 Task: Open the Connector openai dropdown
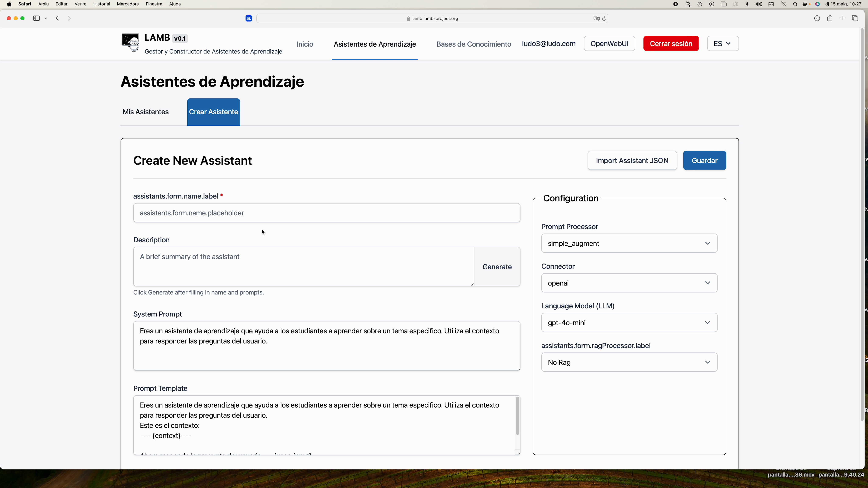pos(629,283)
